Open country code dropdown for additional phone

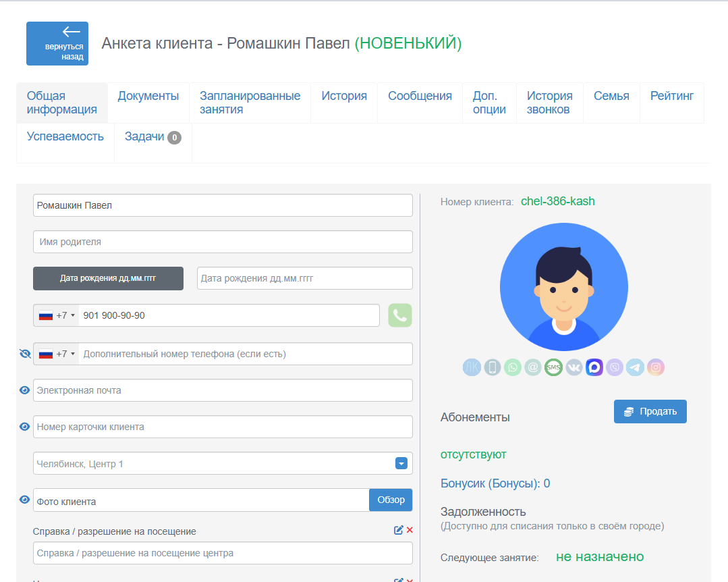click(x=56, y=354)
